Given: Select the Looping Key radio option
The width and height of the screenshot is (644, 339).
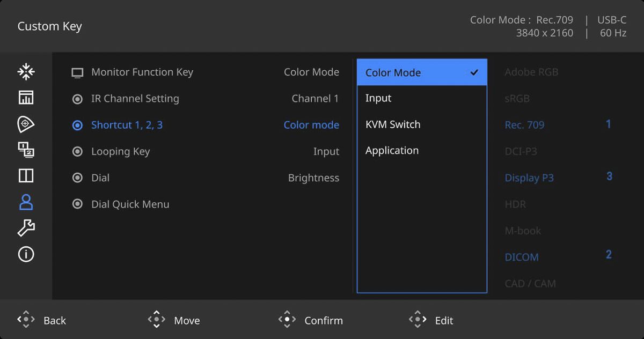Looking at the screenshot, I should (x=77, y=152).
